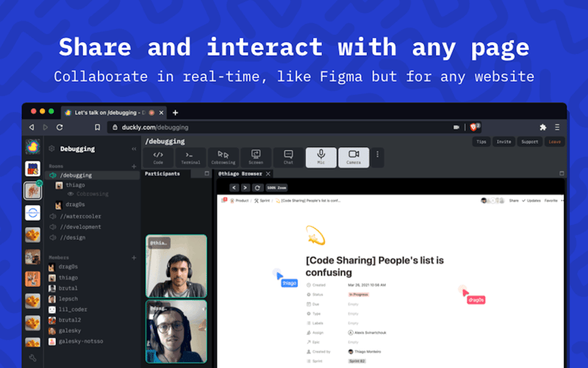Open the Terminal tool
The width and height of the screenshot is (588, 368).
[x=190, y=158]
